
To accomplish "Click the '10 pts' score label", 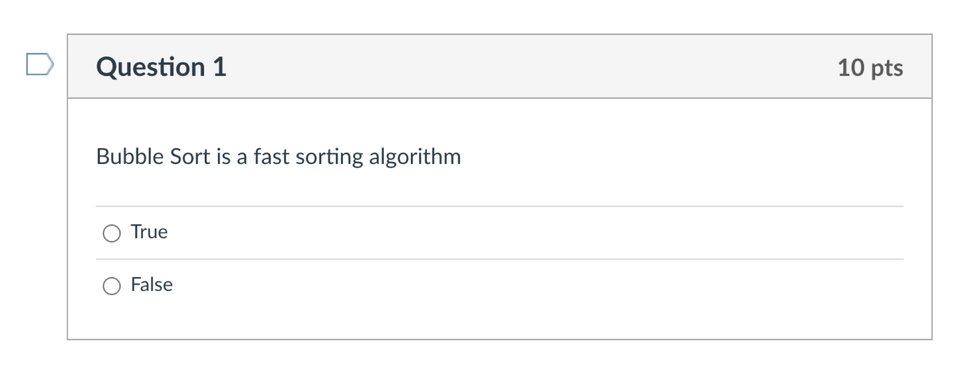I will tap(870, 68).
